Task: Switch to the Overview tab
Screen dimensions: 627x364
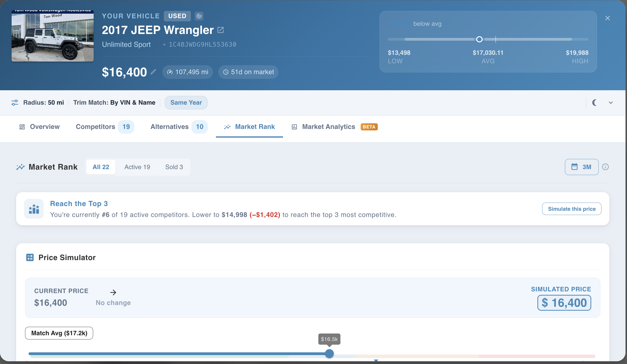Action: pos(39,127)
